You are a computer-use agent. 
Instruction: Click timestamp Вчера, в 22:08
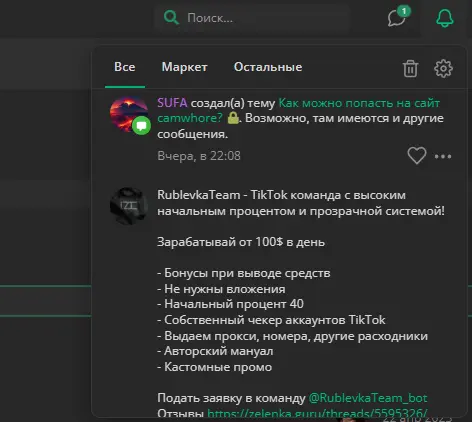click(x=199, y=156)
